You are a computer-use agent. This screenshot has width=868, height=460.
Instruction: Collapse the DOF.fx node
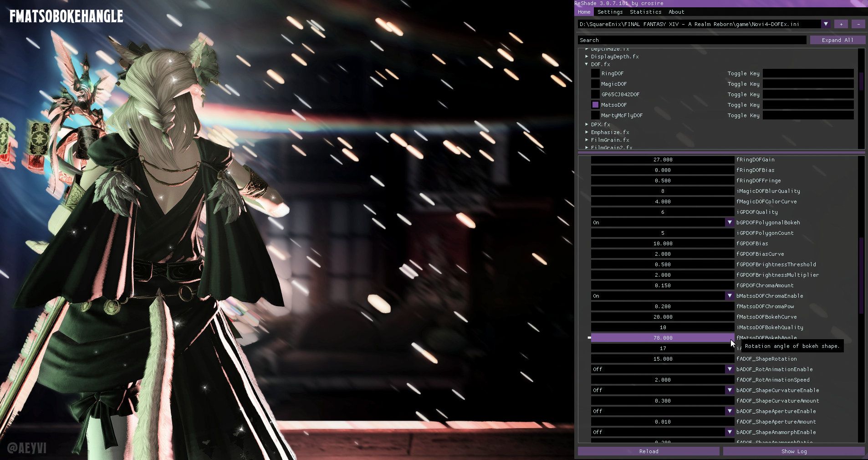click(x=587, y=64)
